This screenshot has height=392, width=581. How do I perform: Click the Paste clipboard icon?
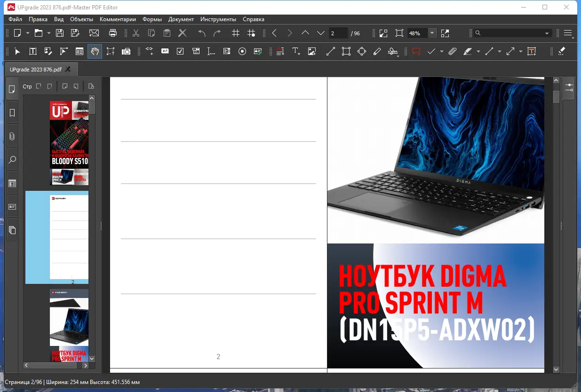coord(167,33)
